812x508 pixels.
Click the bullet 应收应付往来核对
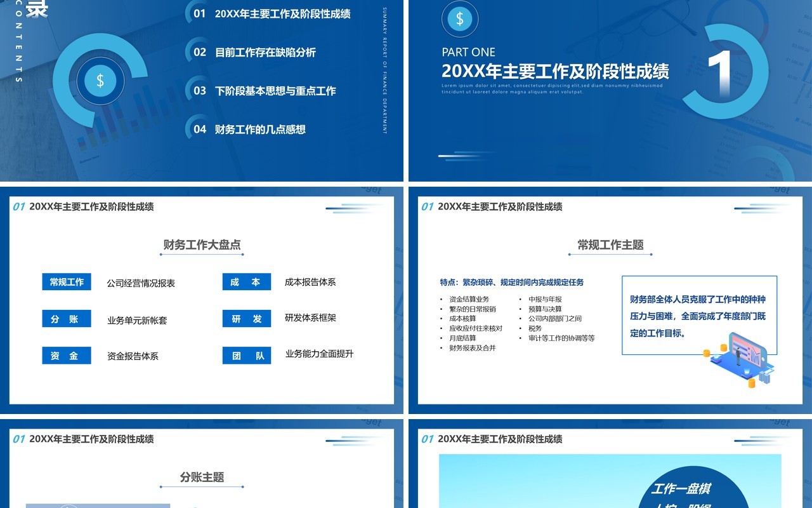coord(476,328)
